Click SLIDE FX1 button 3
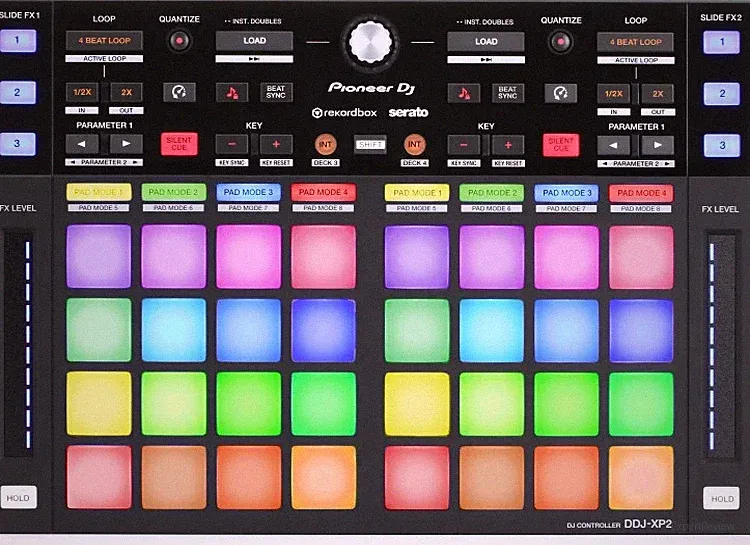This screenshot has height=545, width=750. 17,144
